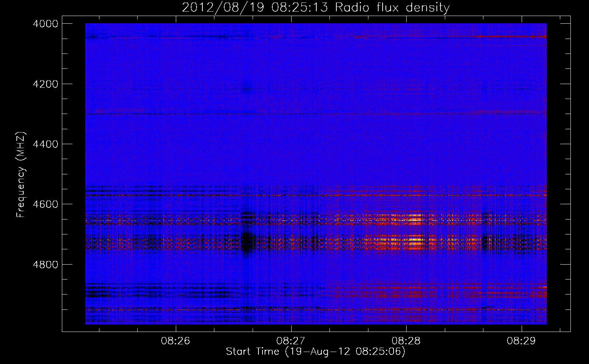
Task: Click the 08:27 time tick label
Action: 291,341
